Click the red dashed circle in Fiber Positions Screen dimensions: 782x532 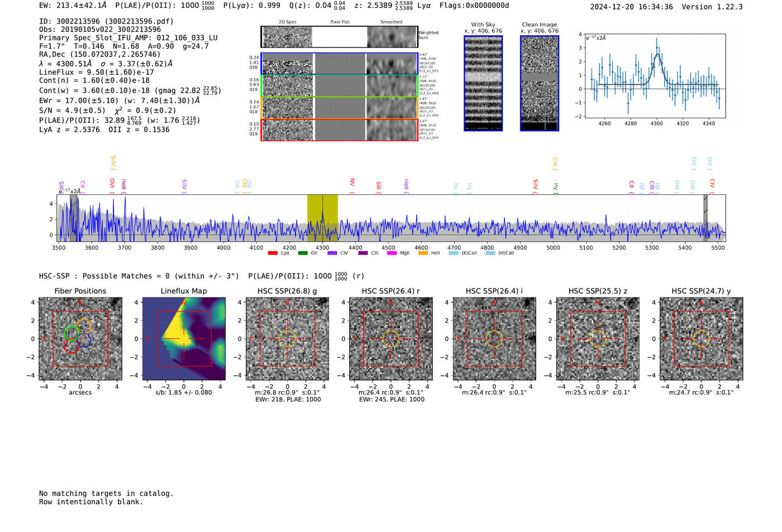(70, 347)
